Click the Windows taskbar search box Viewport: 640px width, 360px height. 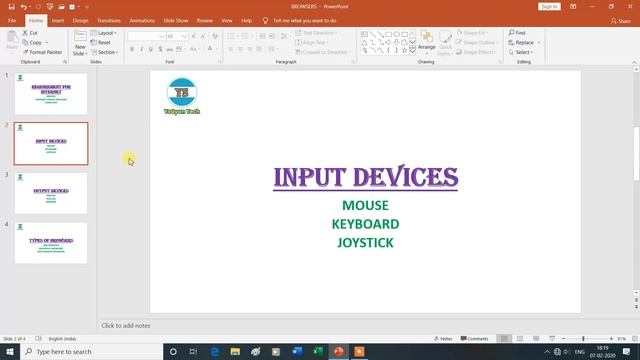click(91, 351)
